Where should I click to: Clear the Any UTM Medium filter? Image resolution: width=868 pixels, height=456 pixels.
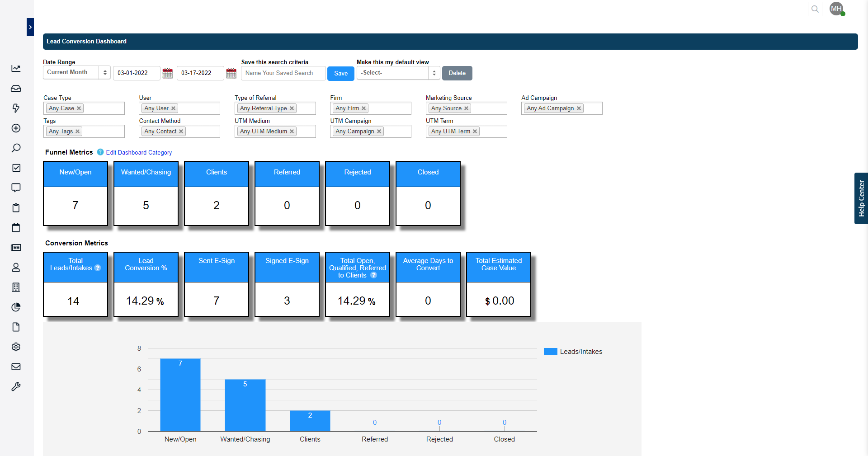click(293, 131)
